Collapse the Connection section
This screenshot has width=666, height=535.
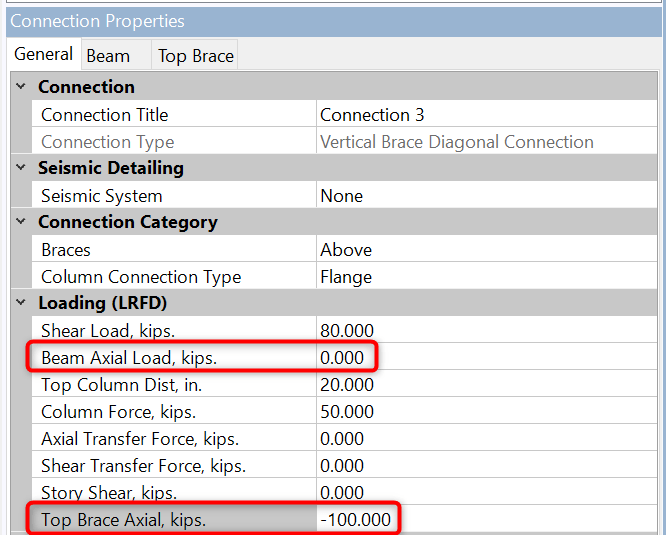pyautogui.click(x=21, y=87)
